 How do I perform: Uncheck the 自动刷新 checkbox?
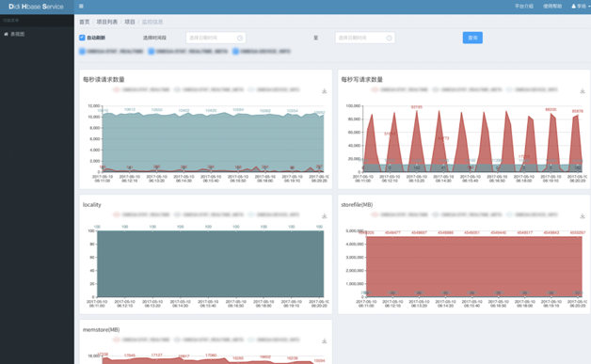point(82,38)
